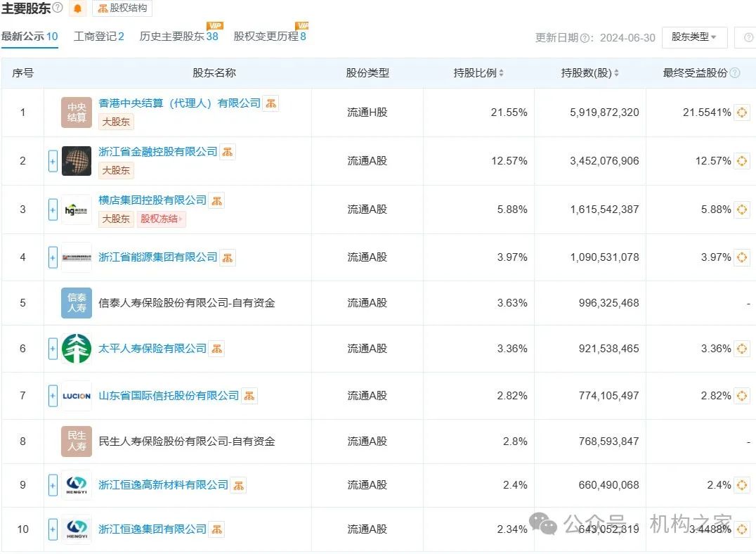
Task: Switch to the 工商登记 2 tab
Action: point(99,36)
